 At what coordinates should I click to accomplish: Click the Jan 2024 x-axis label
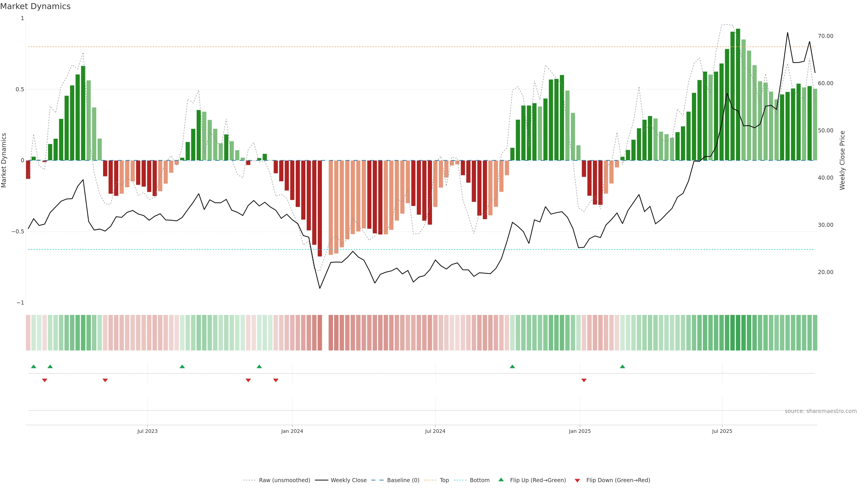tap(292, 431)
